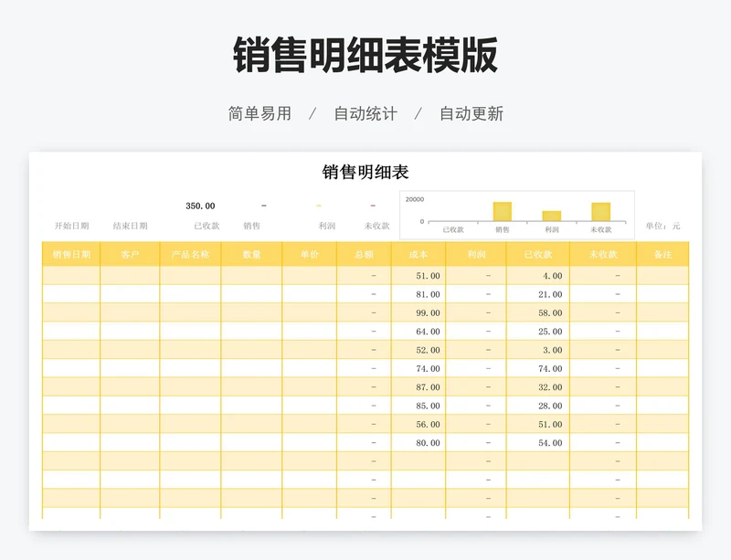Select the 74.00 cell in 成本 column
Image resolution: width=731 pixels, height=560 pixels.
tap(418, 368)
